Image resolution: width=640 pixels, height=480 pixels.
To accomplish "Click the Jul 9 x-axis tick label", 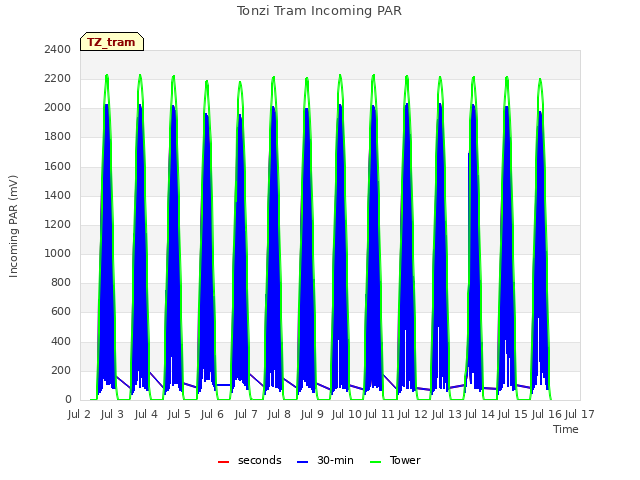I will click(x=312, y=414).
